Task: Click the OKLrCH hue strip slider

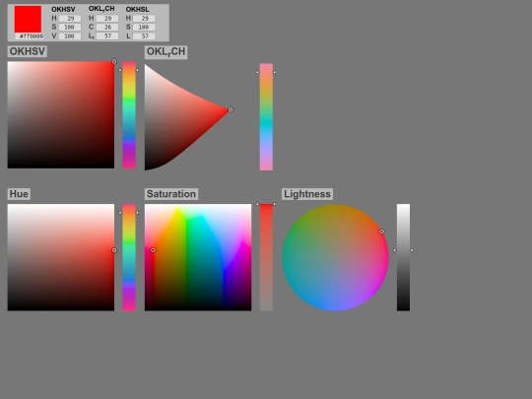Action: click(266, 116)
